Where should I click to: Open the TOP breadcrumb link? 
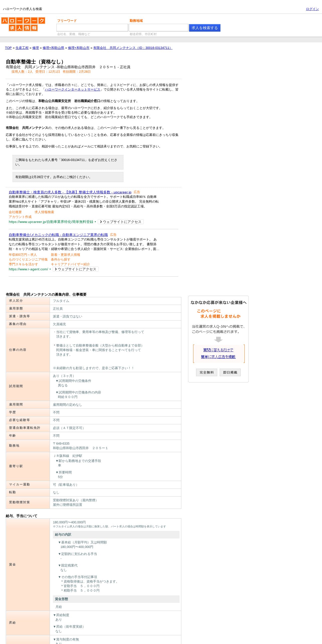8,48
